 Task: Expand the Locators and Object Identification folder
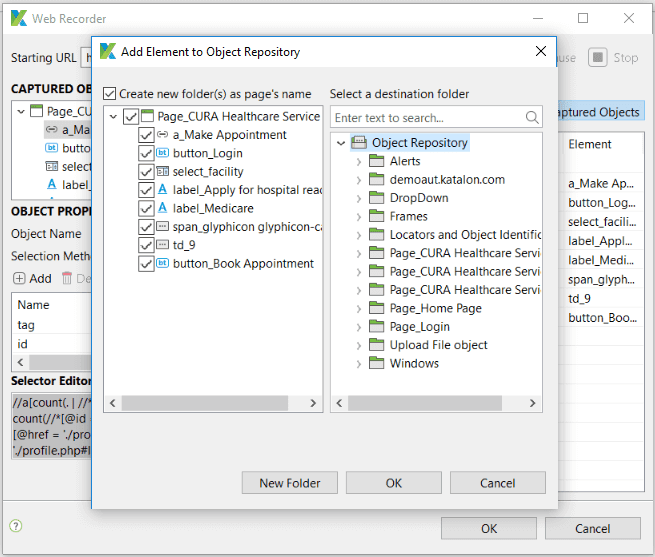point(358,235)
